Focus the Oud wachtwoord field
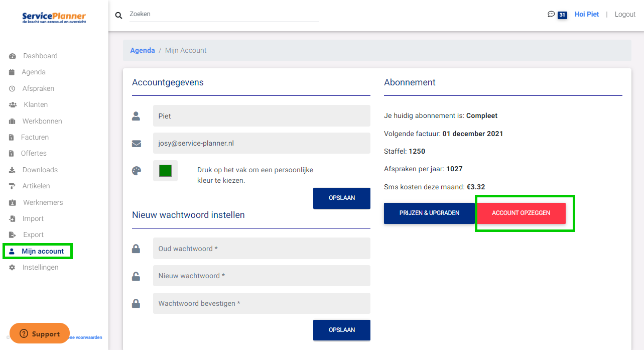 point(262,249)
